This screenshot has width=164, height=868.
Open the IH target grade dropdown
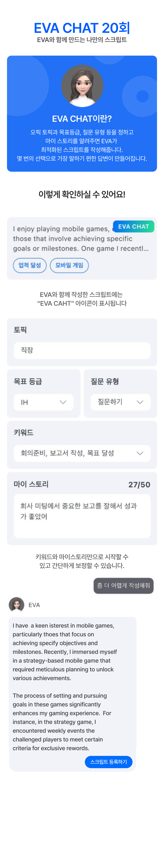pos(43,402)
